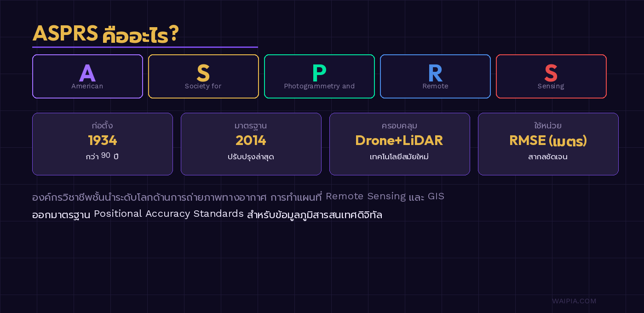Select the 1934 founding year value

[103, 140]
